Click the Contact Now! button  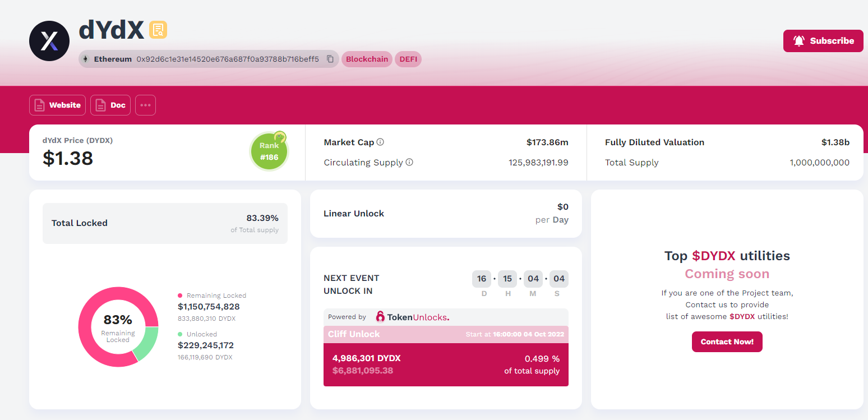[x=727, y=341]
